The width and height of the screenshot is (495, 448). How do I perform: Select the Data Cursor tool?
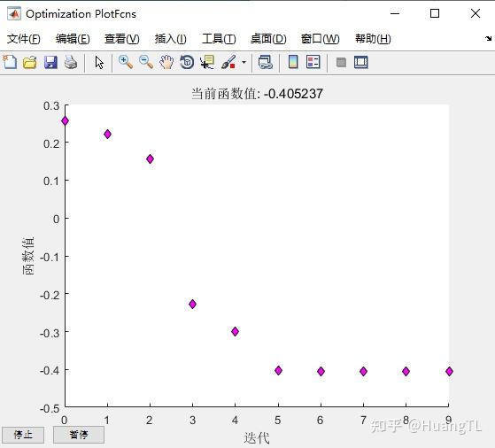pyautogui.click(x=207, y=62)
